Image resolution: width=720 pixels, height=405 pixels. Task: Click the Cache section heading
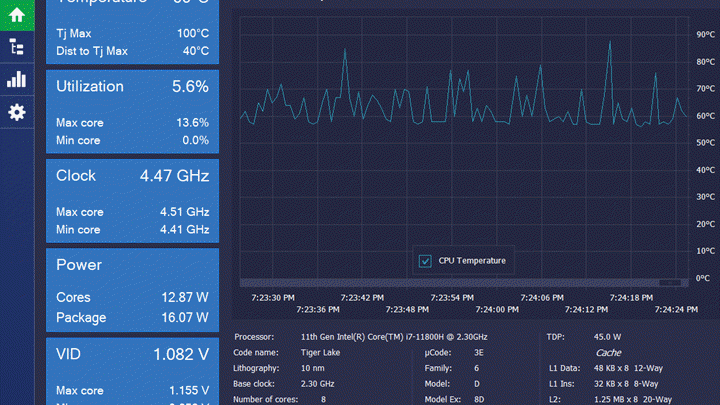tap(608, 353)
